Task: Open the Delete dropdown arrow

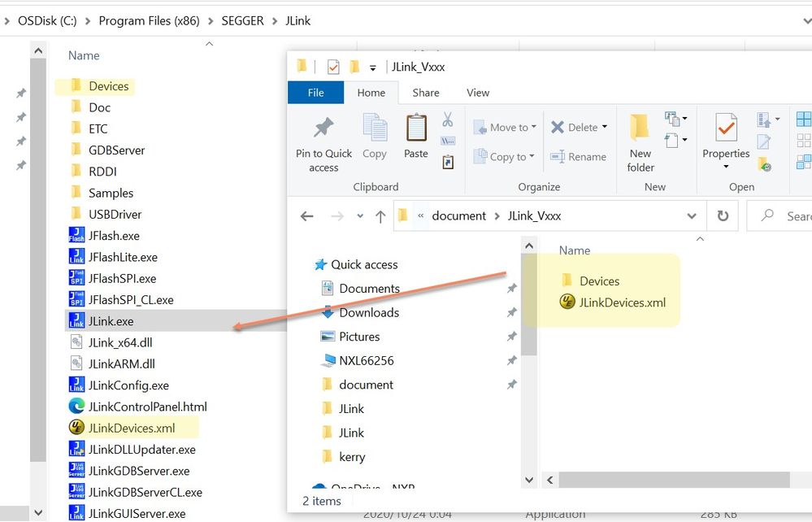Action: (605, 127)
